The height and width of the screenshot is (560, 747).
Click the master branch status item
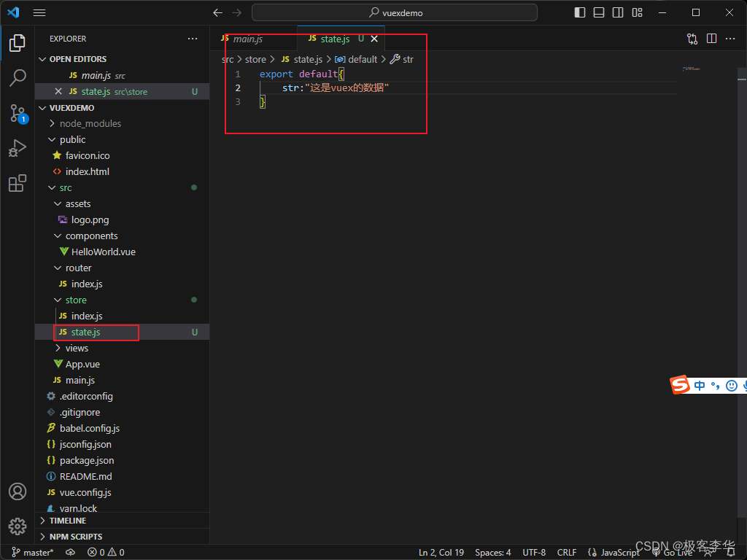point(32,553)
